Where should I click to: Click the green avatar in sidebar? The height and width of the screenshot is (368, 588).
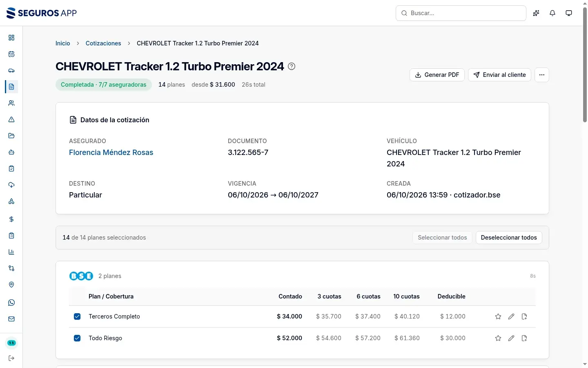(x=11, y=343)
